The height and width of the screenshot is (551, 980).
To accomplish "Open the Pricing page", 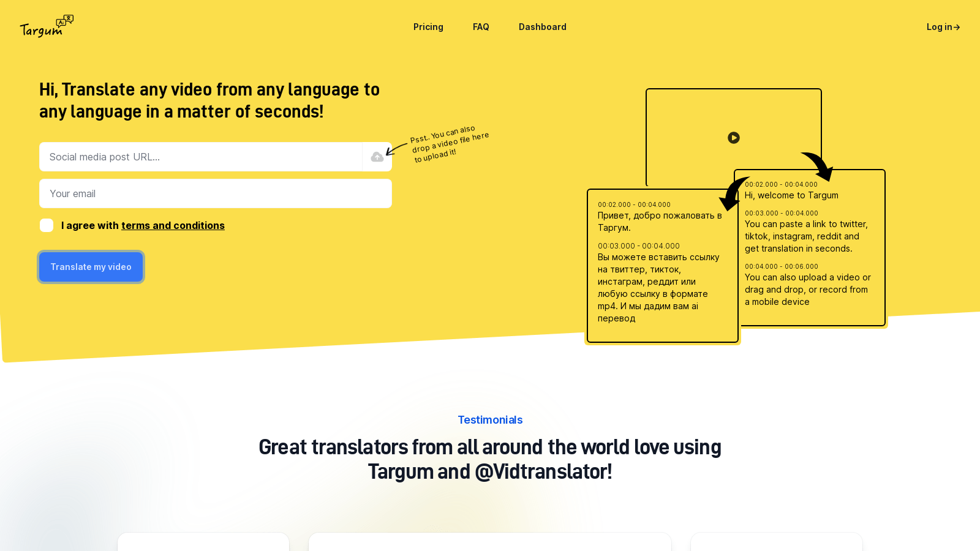I will (x=428, y=27).
